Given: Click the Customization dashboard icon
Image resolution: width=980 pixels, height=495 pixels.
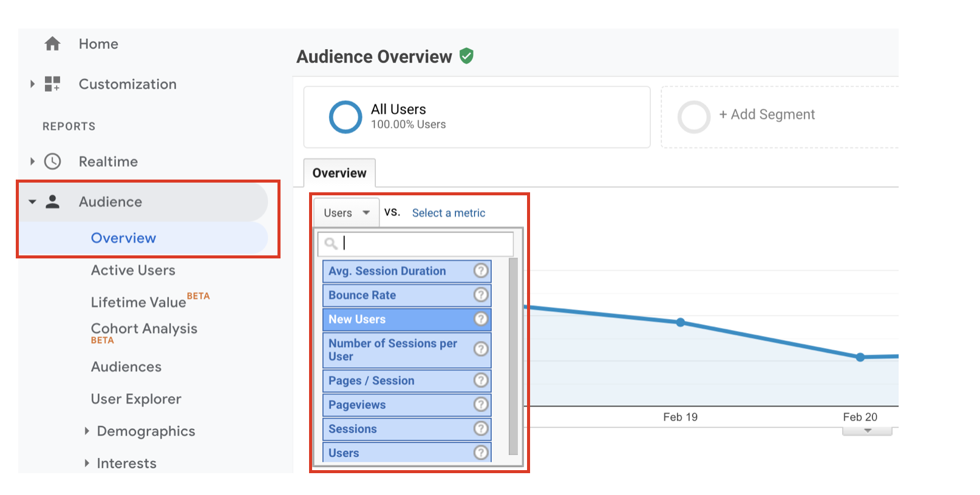Looking at the screenshot, I should point(53,84).
